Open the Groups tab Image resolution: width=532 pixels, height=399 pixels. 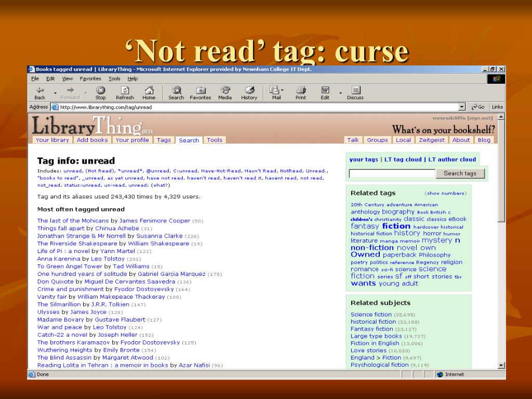(x=377, y=140)
